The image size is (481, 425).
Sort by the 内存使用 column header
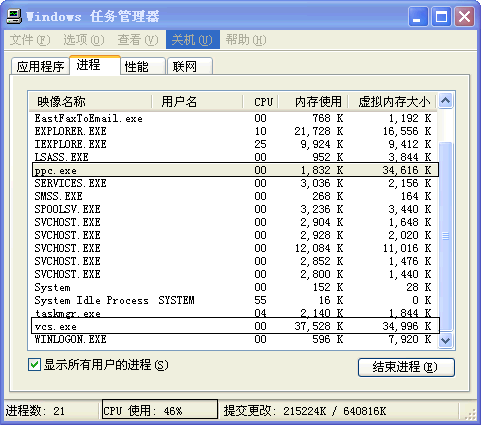point(313,102)
